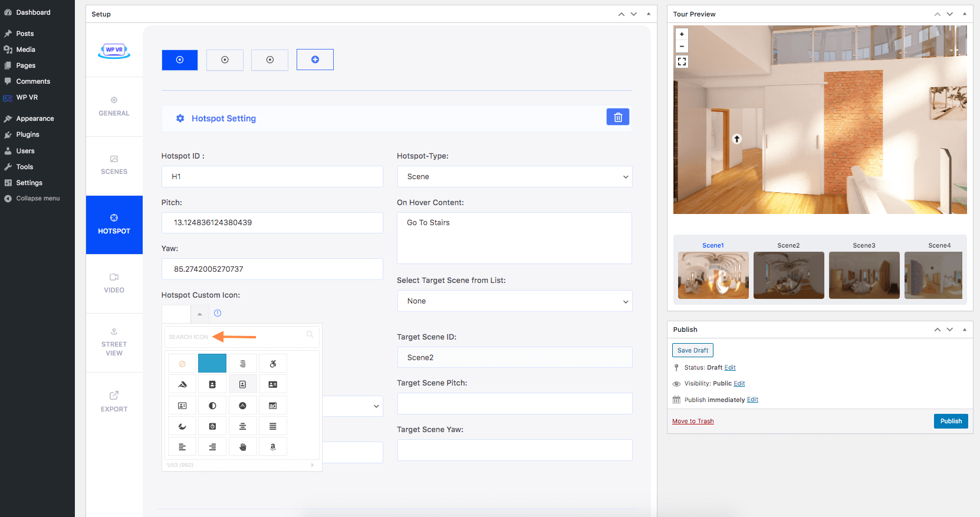
Task: Choose the hand icon in the picker
Action: click(x=242, y=447)
